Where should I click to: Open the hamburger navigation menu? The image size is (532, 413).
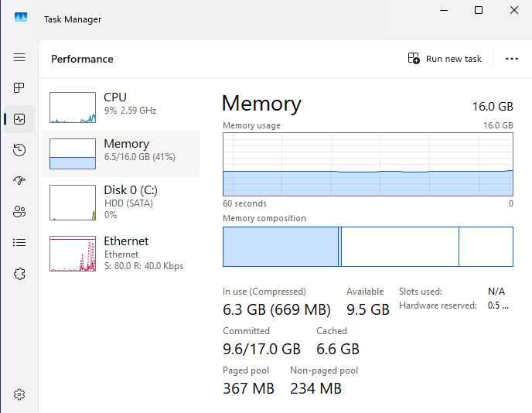[x=19, y=57]
